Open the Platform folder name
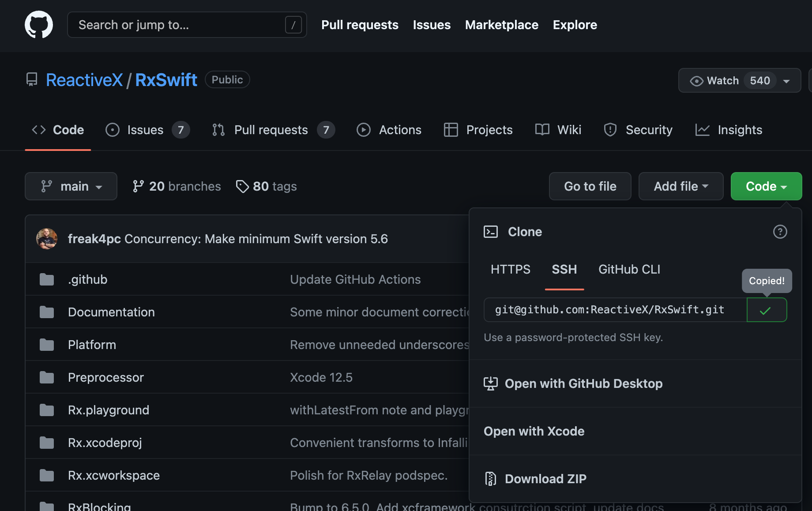The image size is (812, 511). point(92,345)
